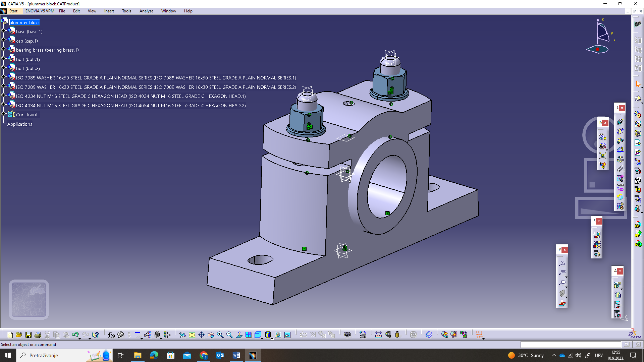Select the Rotate view tool
Viewport: 644px width, 362px height.
pyautogui.click(x=211, y=335)
